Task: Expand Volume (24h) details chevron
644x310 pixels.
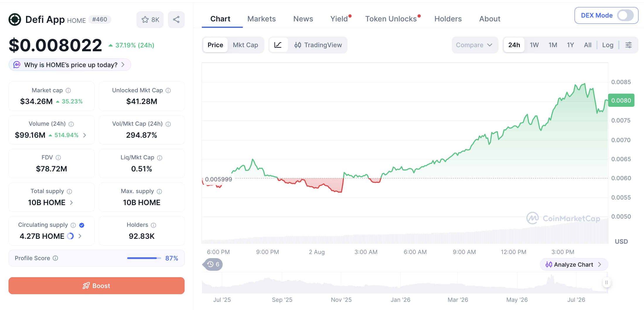Action: 85,135
